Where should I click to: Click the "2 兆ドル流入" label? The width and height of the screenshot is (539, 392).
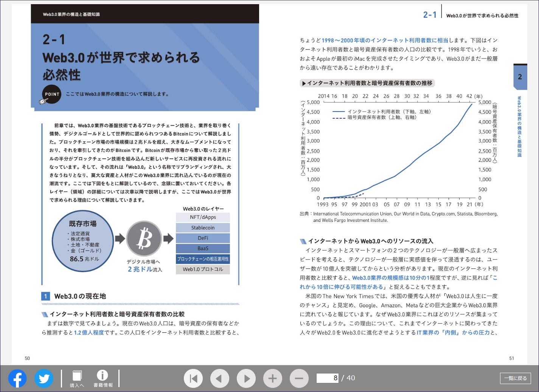click(145, 269)
